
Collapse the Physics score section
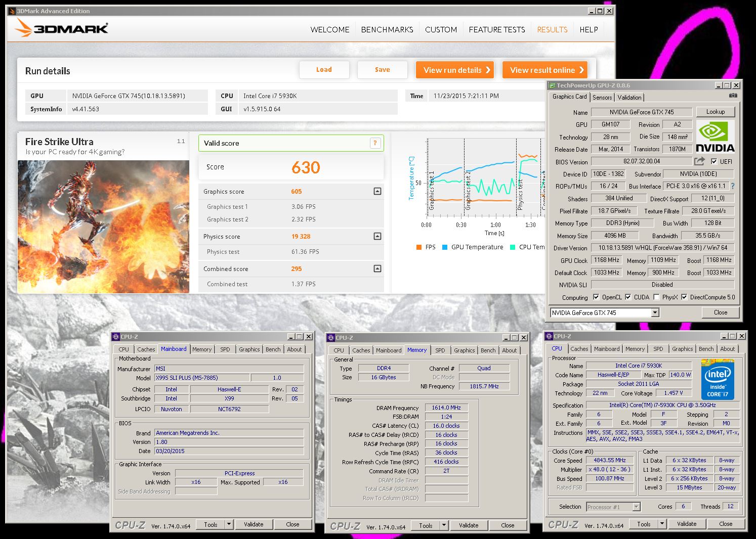tap(377, 236)
